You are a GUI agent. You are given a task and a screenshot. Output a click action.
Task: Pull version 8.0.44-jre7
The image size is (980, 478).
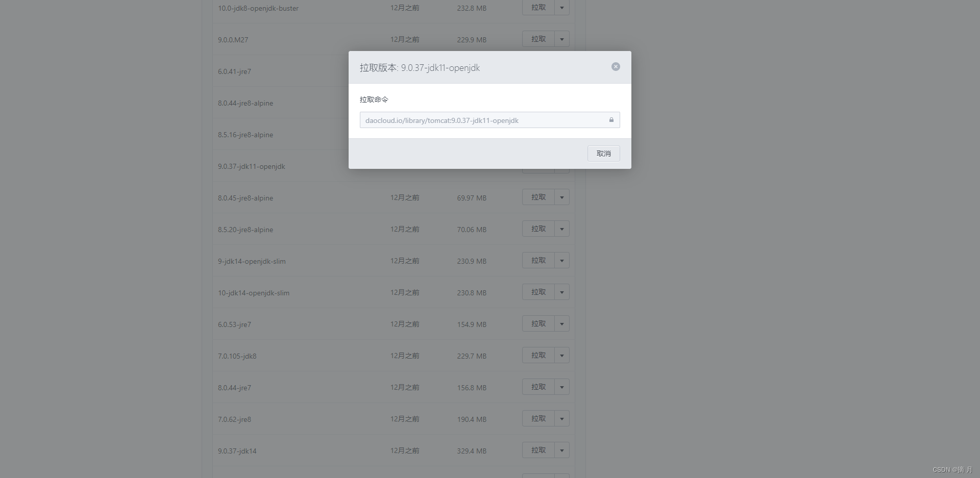click(x=538, y=387)
